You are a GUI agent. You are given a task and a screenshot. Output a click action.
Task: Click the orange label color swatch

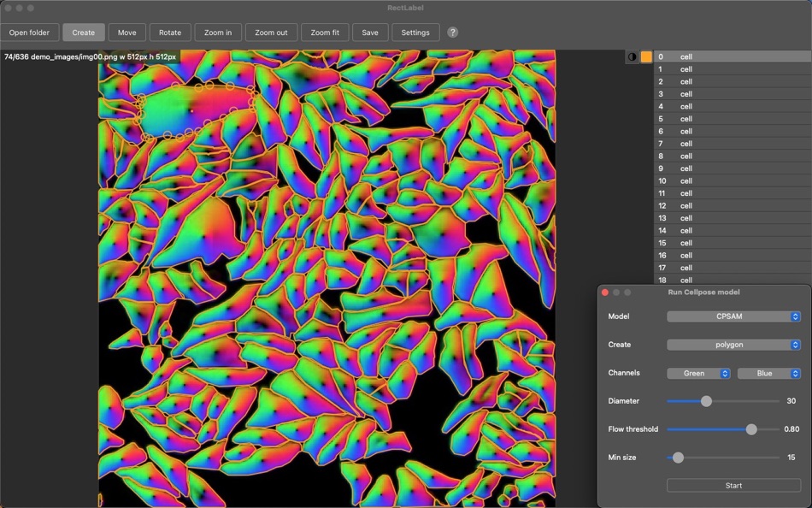[646, 57]
